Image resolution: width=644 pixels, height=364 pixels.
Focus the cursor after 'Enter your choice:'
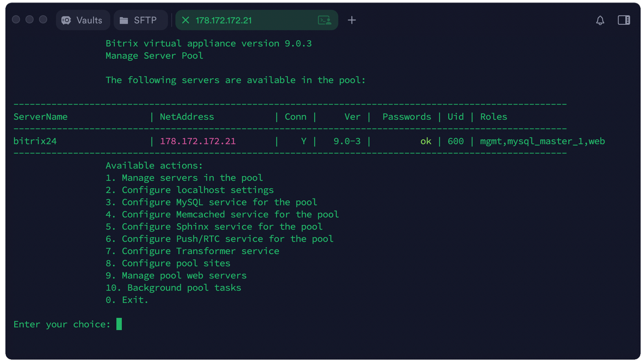[119, 324]
